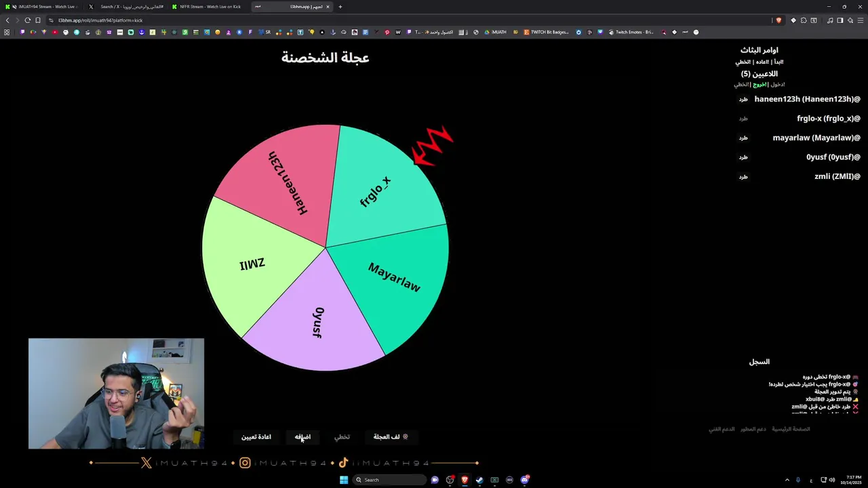Open the Twitch Emotes bookmark

pos(631,32)
